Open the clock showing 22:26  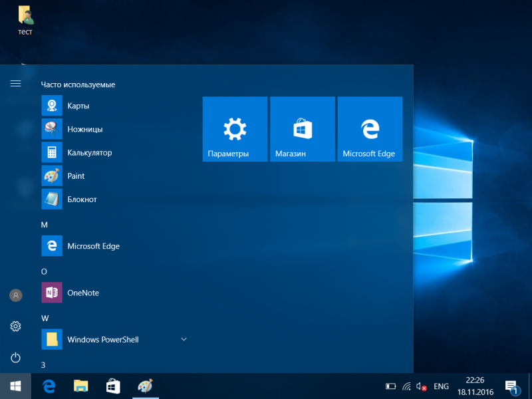(475, 386)
